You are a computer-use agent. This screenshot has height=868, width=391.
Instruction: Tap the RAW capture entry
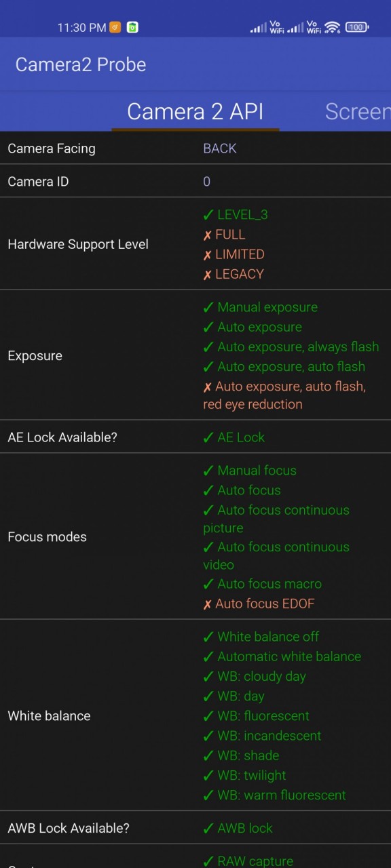pos(248,861)
